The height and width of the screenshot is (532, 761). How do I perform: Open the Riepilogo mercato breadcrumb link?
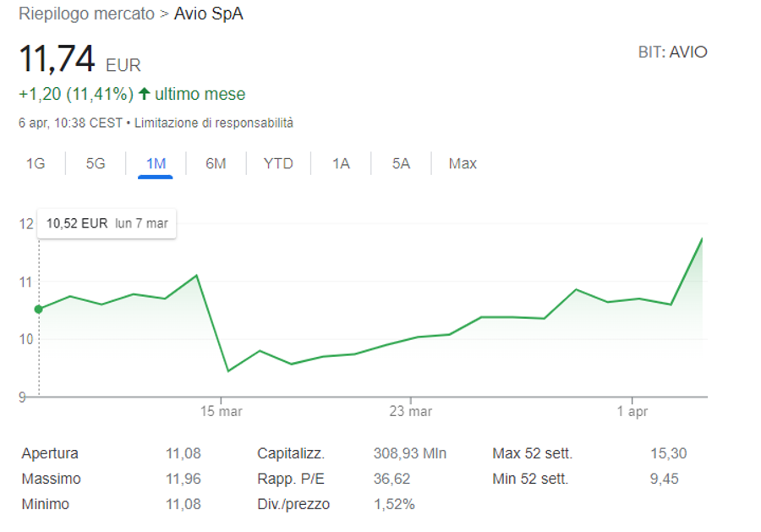coord(86,14)
